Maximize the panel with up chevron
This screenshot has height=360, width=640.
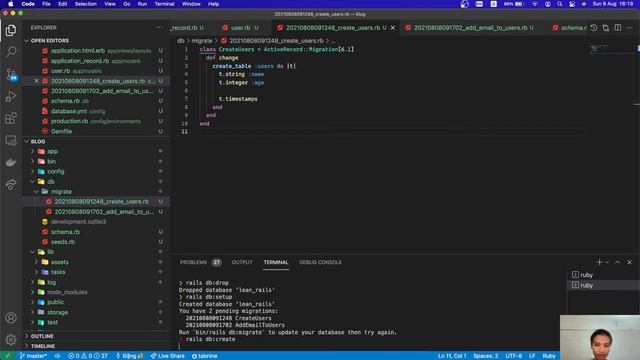tap(618, 262)
